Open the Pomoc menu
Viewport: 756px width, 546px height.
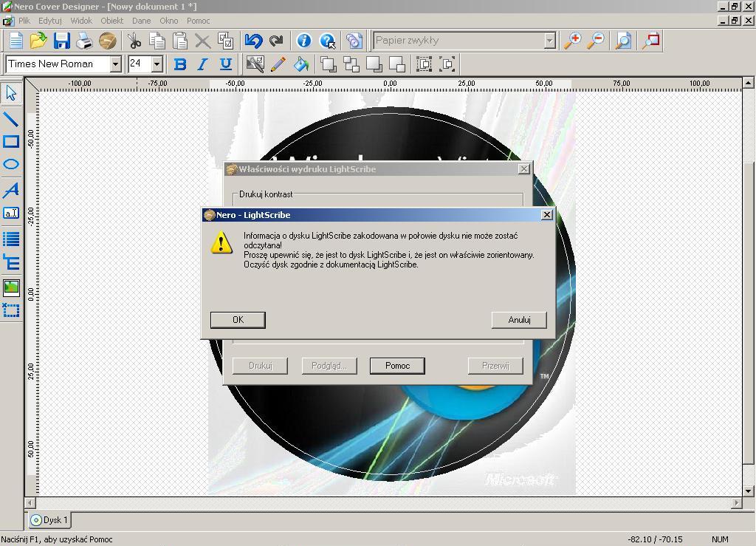click(x=198, y=21)
